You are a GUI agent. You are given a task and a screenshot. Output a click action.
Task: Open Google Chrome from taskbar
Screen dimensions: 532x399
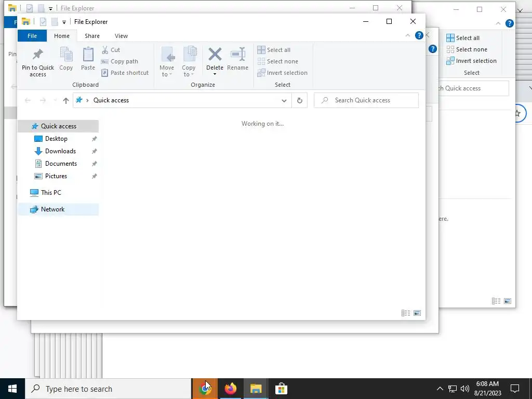click(205, 389)
